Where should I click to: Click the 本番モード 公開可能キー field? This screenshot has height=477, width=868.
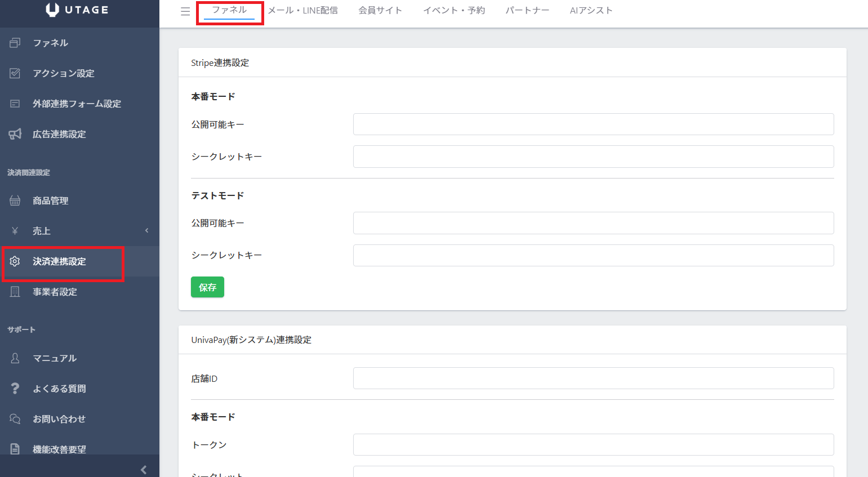(x=593, y=124)
